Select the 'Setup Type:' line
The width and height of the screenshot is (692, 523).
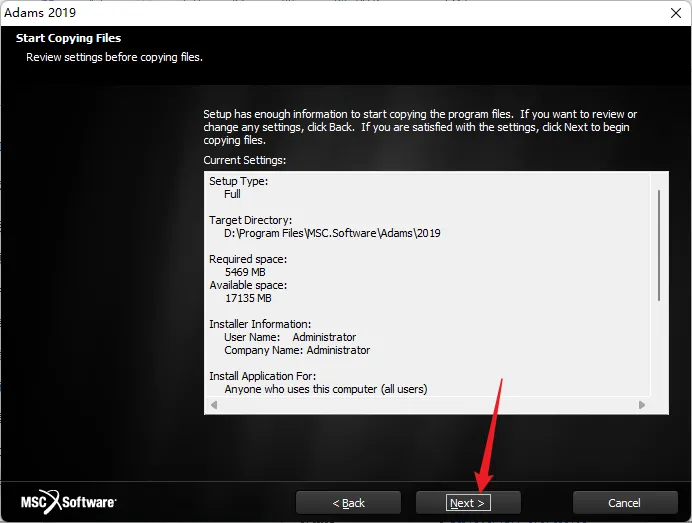coord(238,181)
